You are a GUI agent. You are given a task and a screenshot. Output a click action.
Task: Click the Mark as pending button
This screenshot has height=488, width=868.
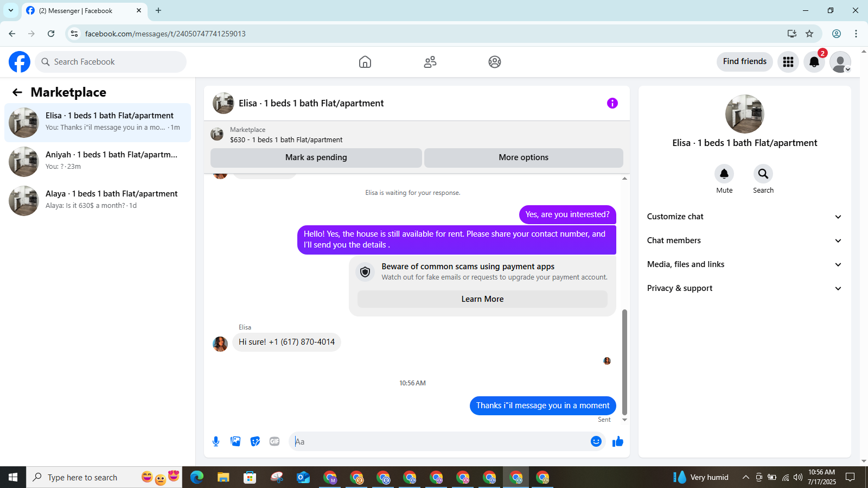[x=316, y=157]
